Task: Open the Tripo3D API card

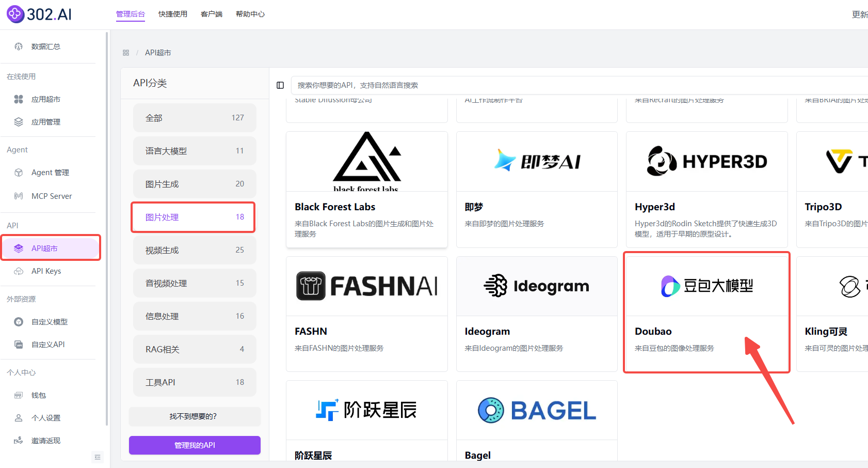Action: click(832, 190)
